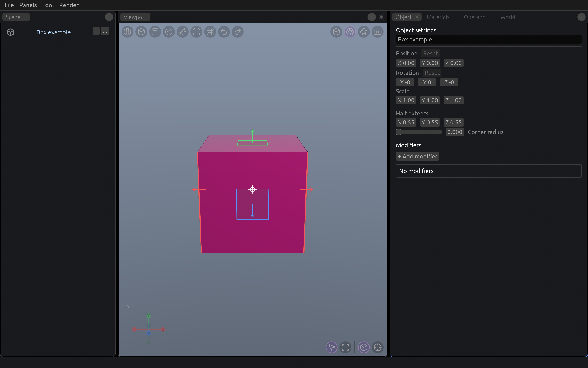Click the Corner radius 0.000 value field
This screenshot has width=588, height=368.
point(455,132)
